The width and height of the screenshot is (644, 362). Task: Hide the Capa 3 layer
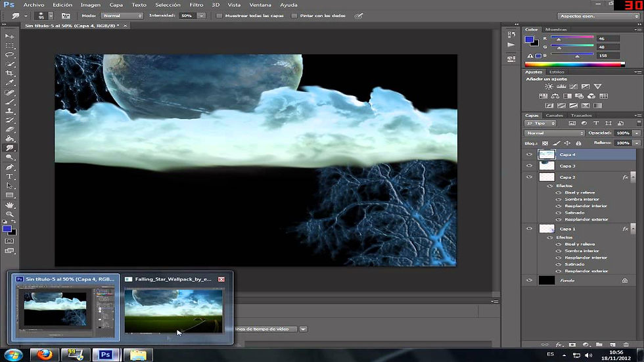pyautogui.click(x=529, y=166)
